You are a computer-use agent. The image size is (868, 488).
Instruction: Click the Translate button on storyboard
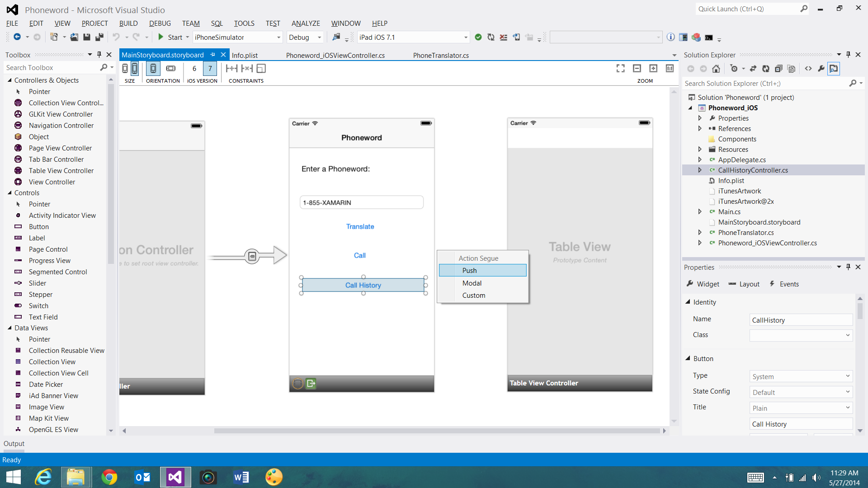click(360, 226)
